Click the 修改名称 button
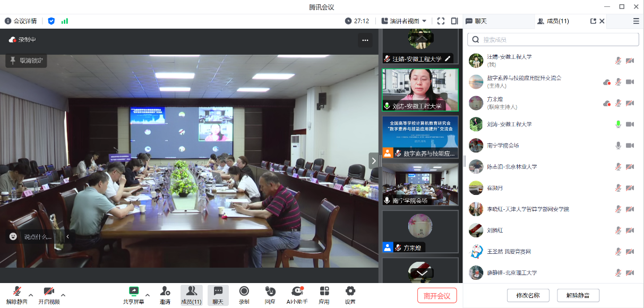Image resolution: width=644 pixels, height=308 pixels. pyautogui.click(x=527, y=295)
